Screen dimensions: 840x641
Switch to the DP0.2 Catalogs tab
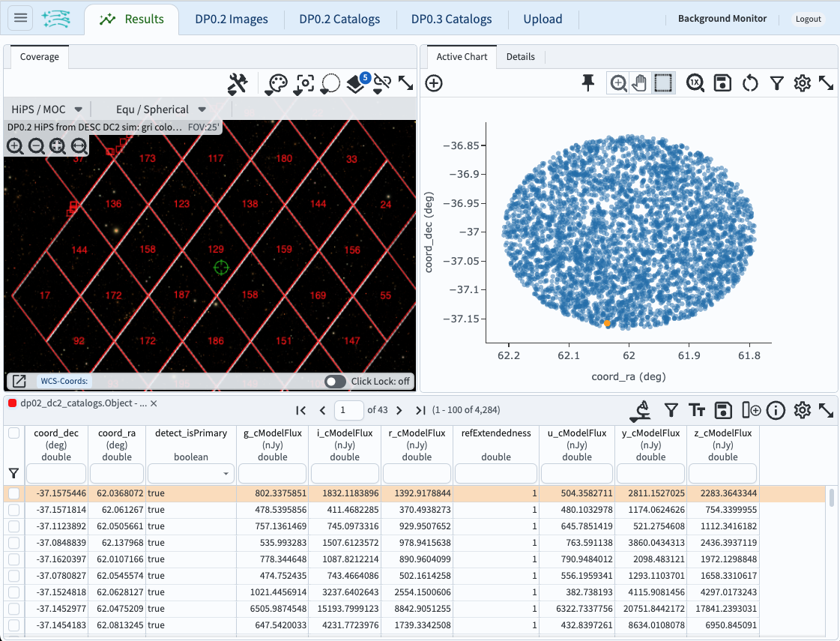[339, 19]
